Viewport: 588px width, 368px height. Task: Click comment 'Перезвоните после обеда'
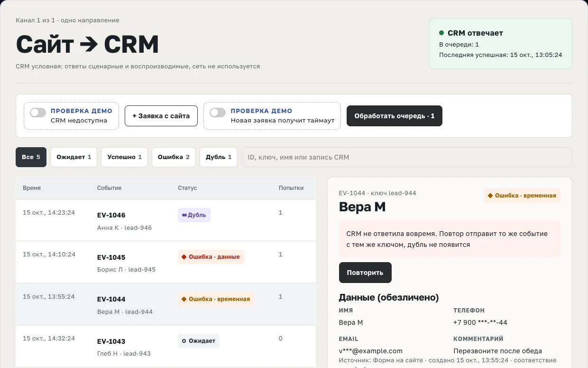(497, 351)
